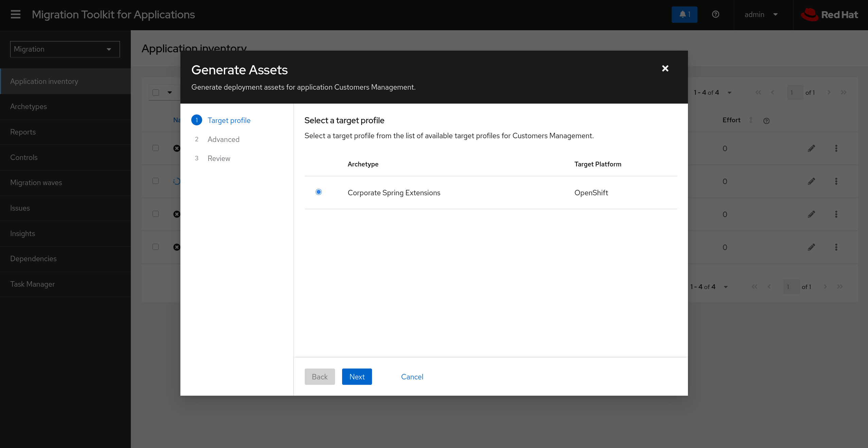Viewport: 868px width, 448px height.
Task: Open kebab actions menu in second row
Action: pos(836,181)
